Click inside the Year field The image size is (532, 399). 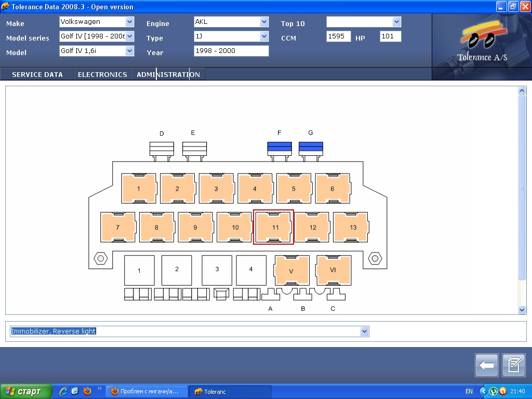point(231,51)
